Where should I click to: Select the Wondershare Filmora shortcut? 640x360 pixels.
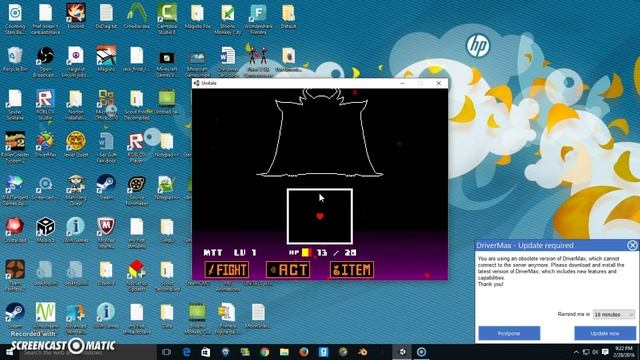pyautogui.click(x=258, y=18)
